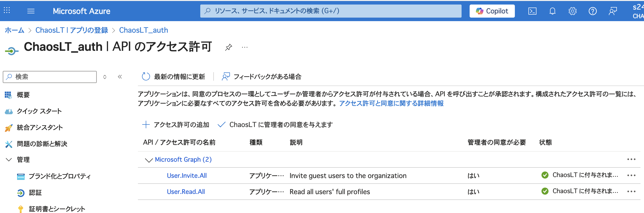
Task: Click the feedback icon in top bar
Action: coord(613,11)
